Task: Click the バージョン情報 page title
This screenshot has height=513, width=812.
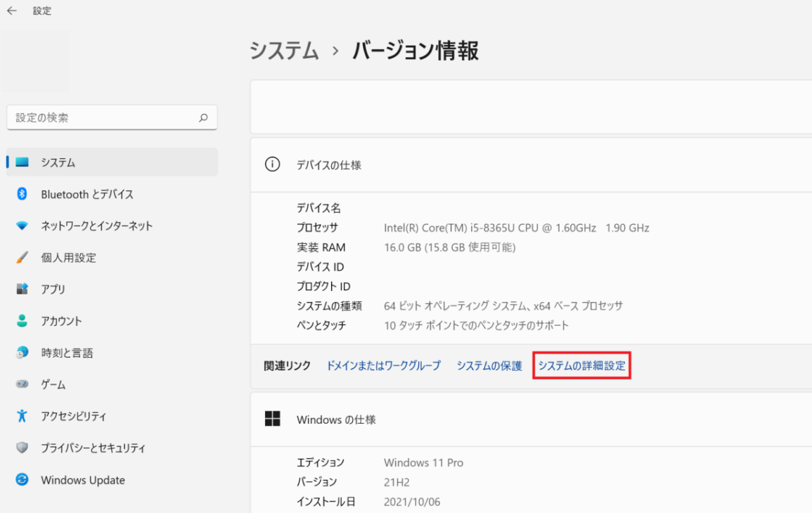Action: 415,51
